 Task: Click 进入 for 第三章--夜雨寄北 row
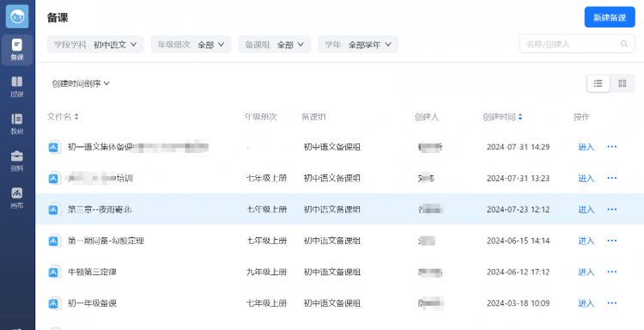(586, 209)
